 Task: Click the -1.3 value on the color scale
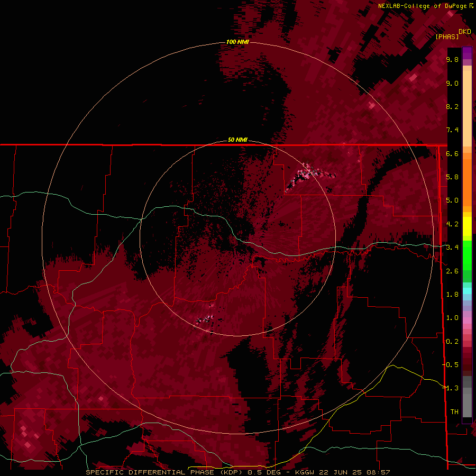[x=451, y=388]
